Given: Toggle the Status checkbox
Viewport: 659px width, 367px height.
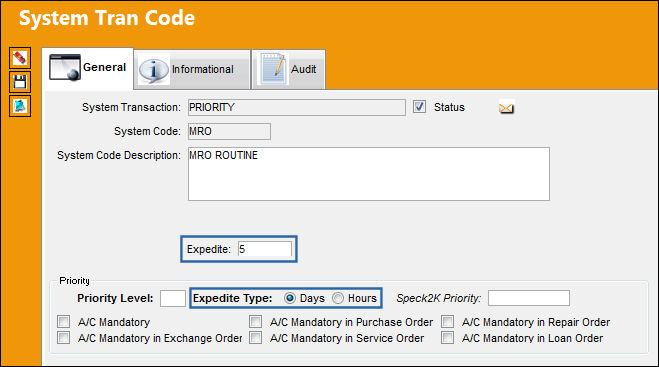Looking at the screenshot, I should coord(419,107).
